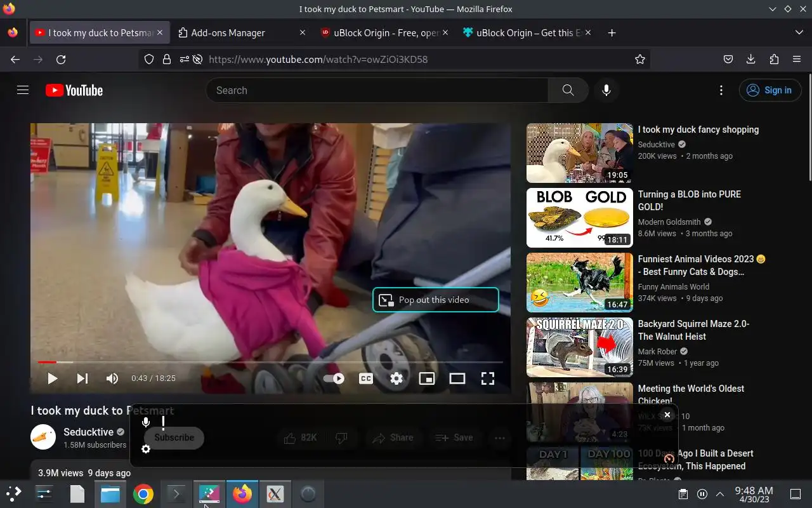
Task: Click the YouTube URL in address bar
Action: 318,59
